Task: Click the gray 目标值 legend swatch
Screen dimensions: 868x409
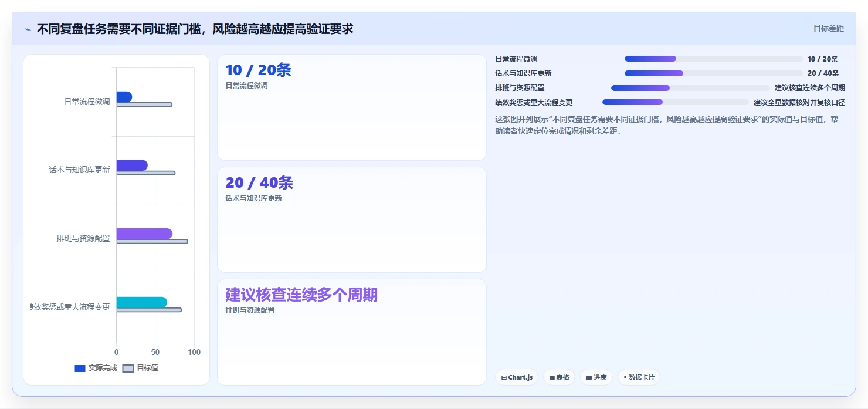Action: (128, 369)
